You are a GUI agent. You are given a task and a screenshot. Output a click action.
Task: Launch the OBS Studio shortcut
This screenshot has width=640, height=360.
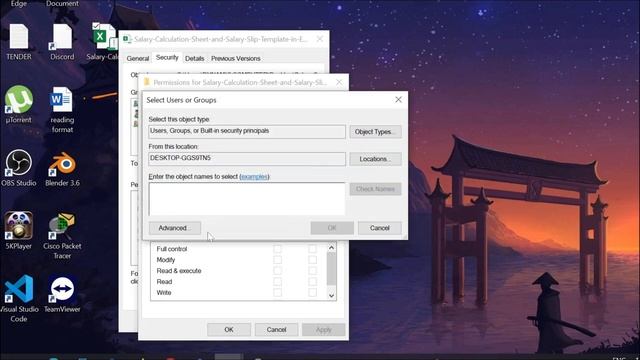pyautogui.click(x=19, y=168)
